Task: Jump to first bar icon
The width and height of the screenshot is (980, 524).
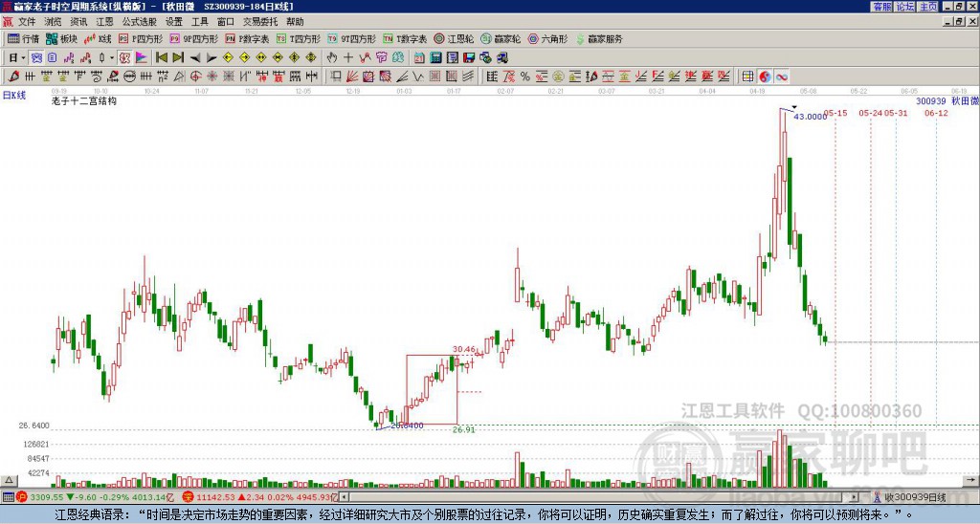Action: (161, 58)
